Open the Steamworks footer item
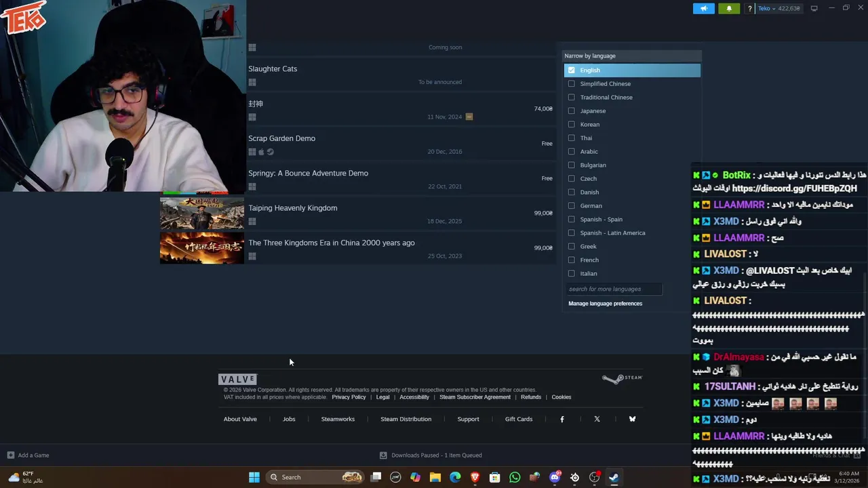868x488 pixels. (338, 419)
